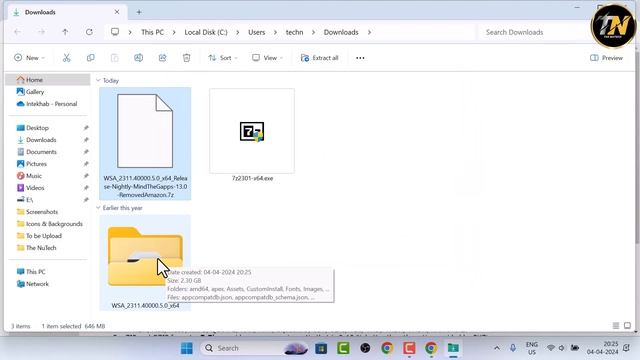Open the green Camtasia taskbar icon

pos(343,348)
